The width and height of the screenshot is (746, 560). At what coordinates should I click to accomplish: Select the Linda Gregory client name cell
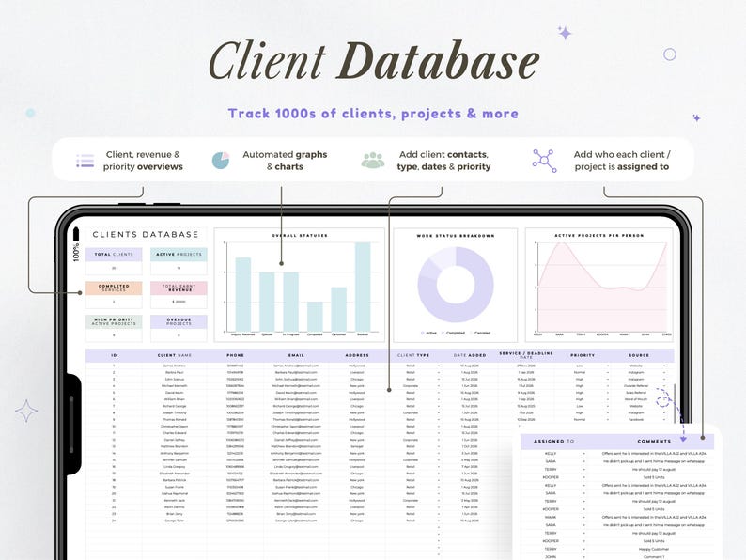pyautogui.click(x=175, y=467)
